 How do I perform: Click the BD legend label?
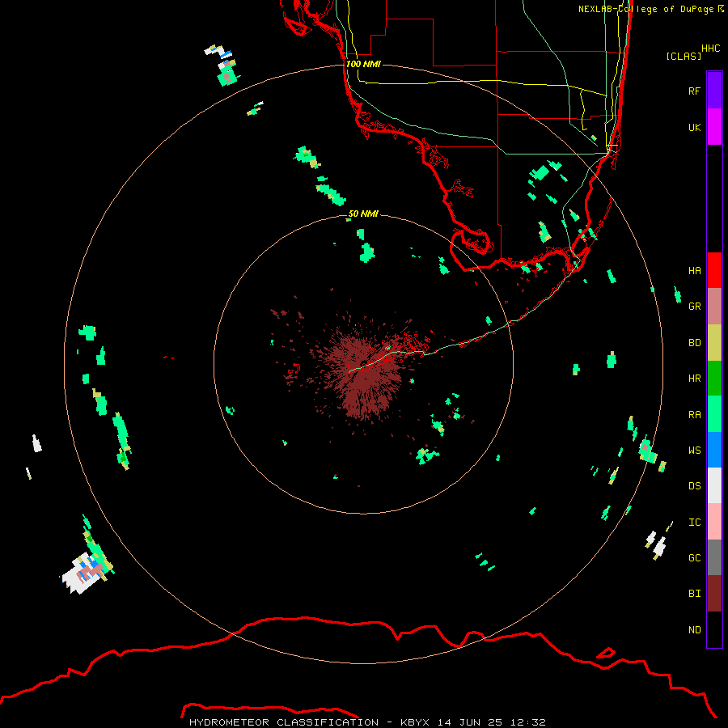(694, 343)
